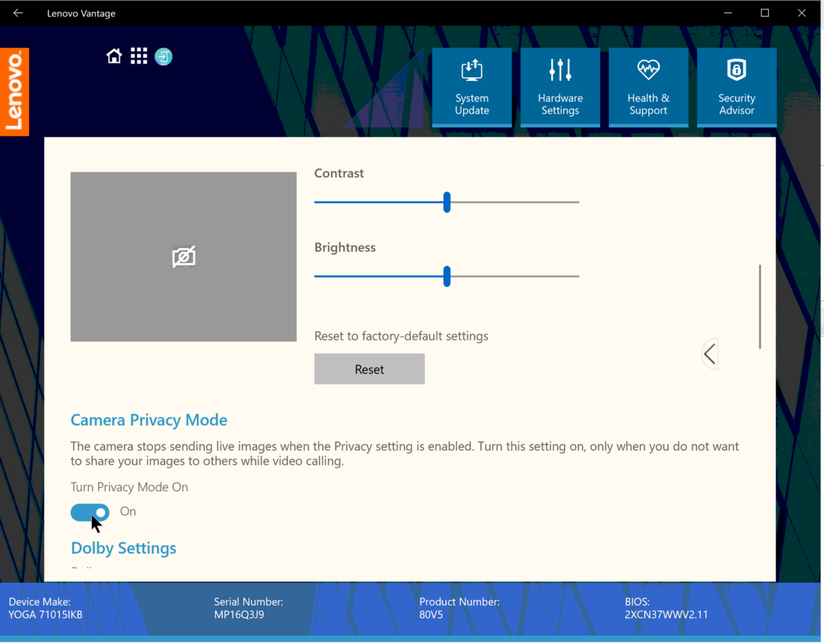Screen dimensions: 824x644
Task: Click the Camera Privacy Mode heading
Action: [148, 420]
